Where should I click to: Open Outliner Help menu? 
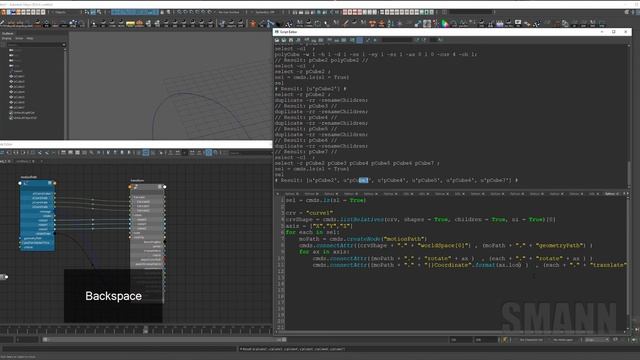[x=30, y=38]
